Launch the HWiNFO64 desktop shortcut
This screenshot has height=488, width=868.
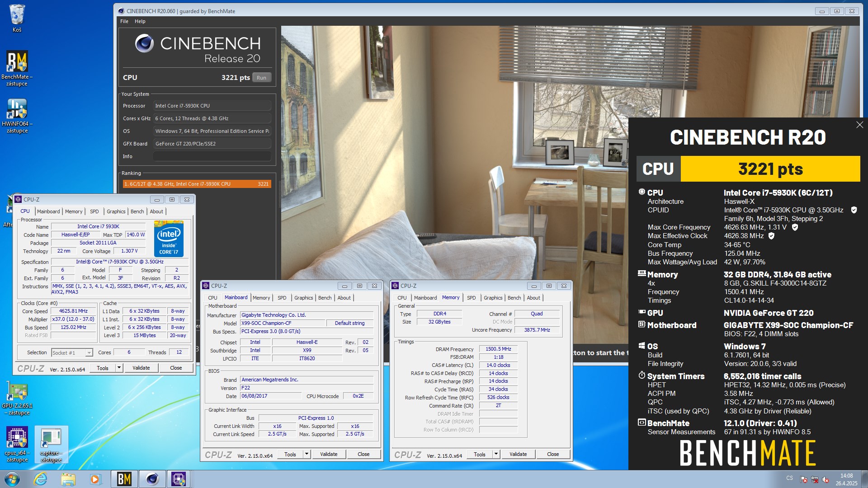(x=17, y=115)
